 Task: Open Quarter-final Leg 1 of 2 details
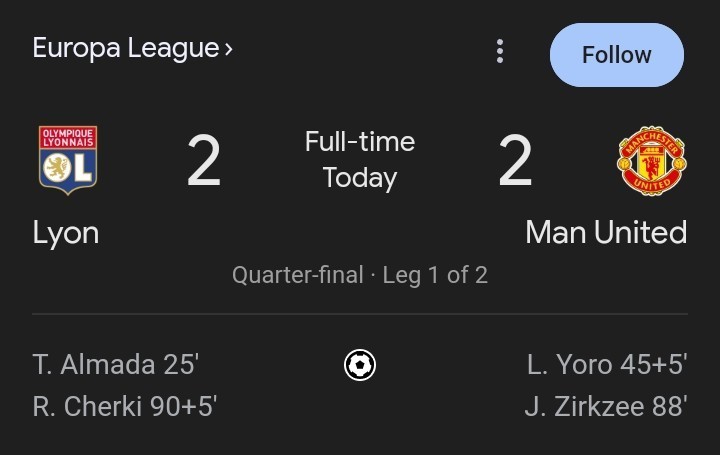(x=360, y=275)
